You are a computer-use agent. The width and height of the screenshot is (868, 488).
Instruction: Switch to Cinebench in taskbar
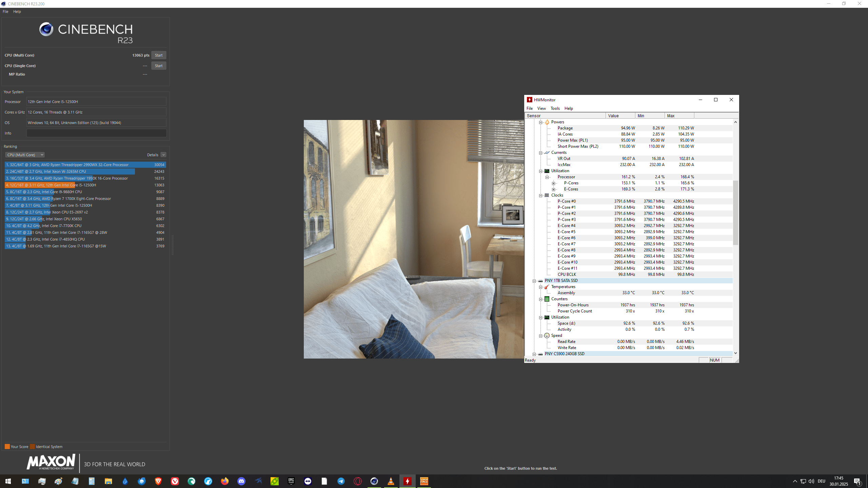tap(374, 481)
